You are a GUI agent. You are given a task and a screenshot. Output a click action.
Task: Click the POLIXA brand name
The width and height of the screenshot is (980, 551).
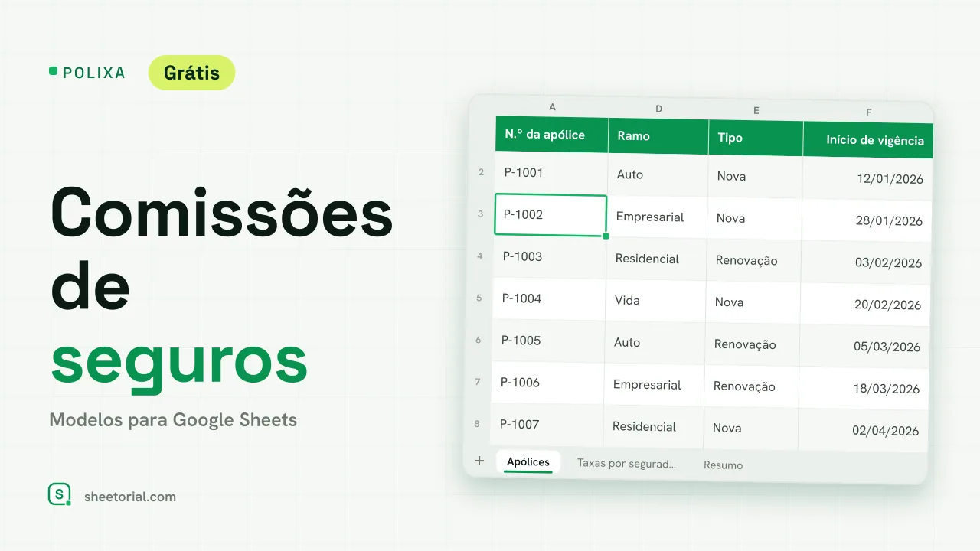point(93,73)
